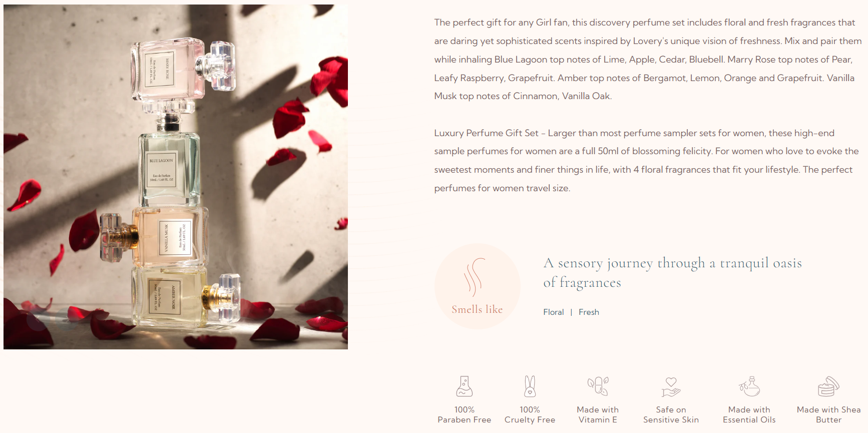This screenshot has width=868, height=433.
Task: Click the Safe on Sensitive Skin heart-hand icon
Action: pyautogui.click(x=671, y=387)
